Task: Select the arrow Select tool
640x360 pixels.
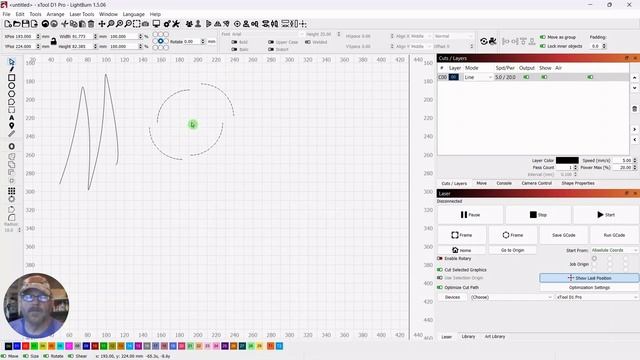Action: [11, 62]
